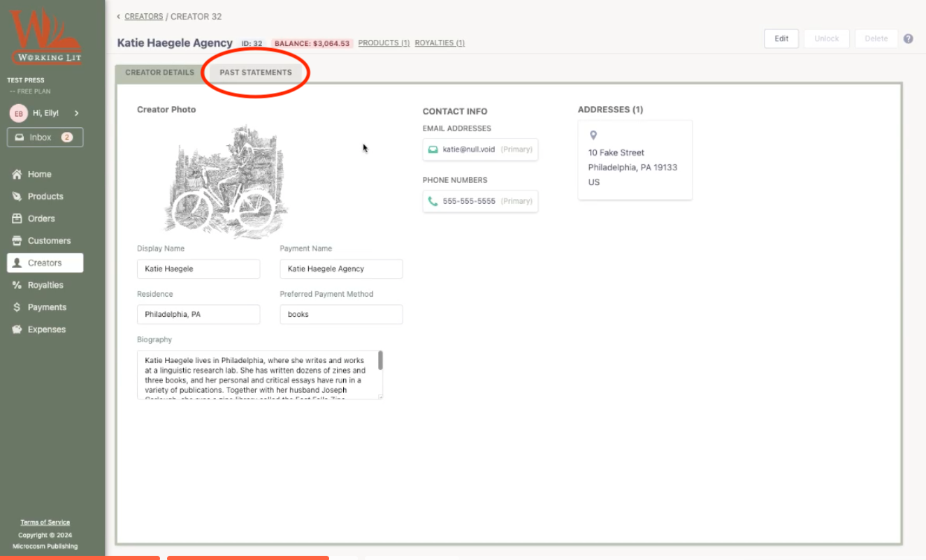Open the Royalties (1) header link

coord(440,43)
